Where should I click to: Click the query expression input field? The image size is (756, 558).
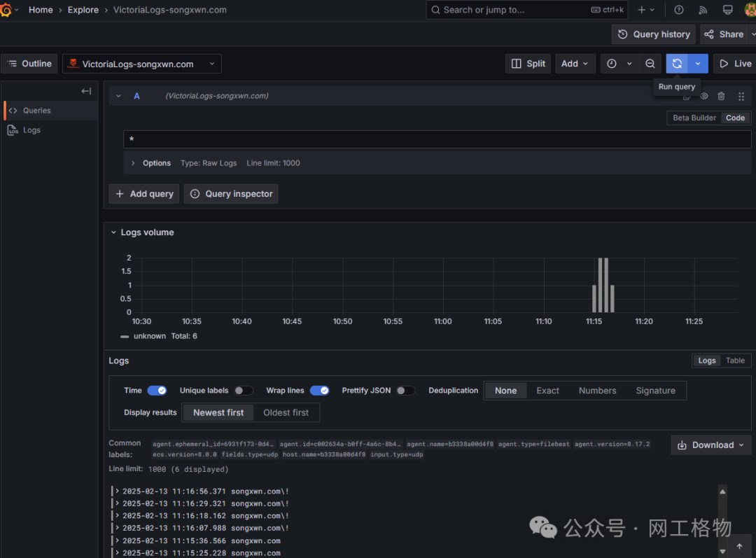(x=437, y=139)
